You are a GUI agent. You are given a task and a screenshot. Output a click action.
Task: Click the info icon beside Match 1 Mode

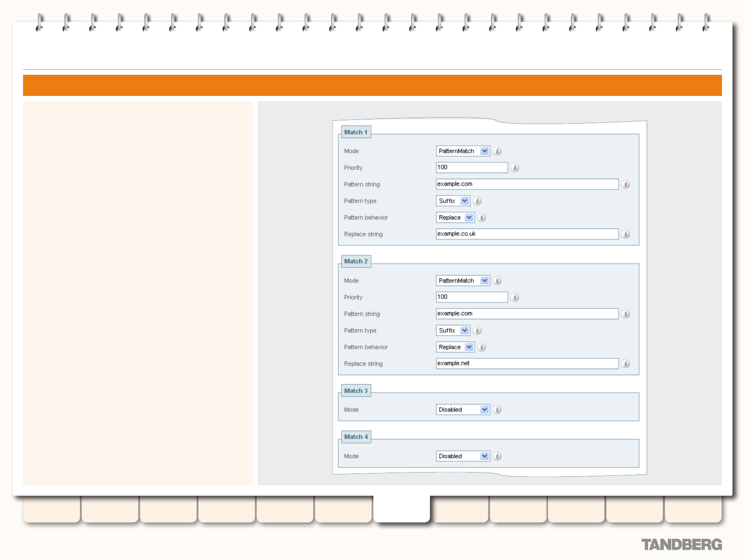click(497, 151)
